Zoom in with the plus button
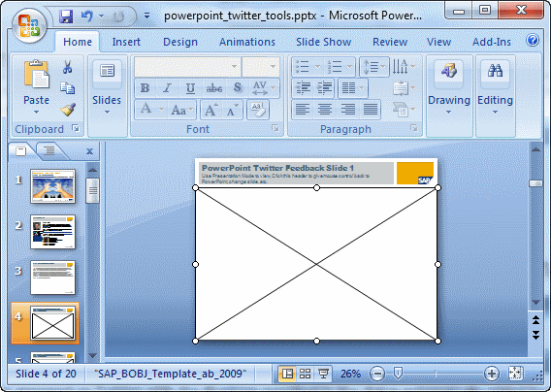 492,374
